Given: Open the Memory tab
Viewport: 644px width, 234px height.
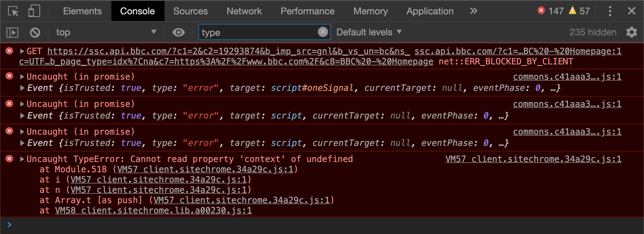Looking at the screenshot, I should (370, 11).
